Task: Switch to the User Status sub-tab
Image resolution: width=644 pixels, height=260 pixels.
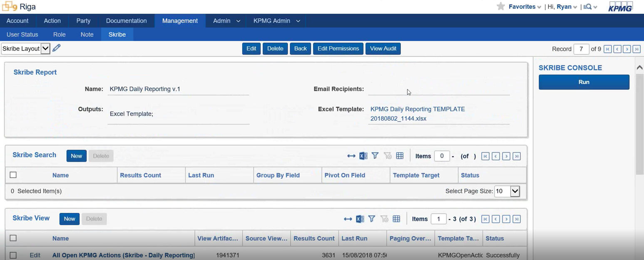Action: 22,35
